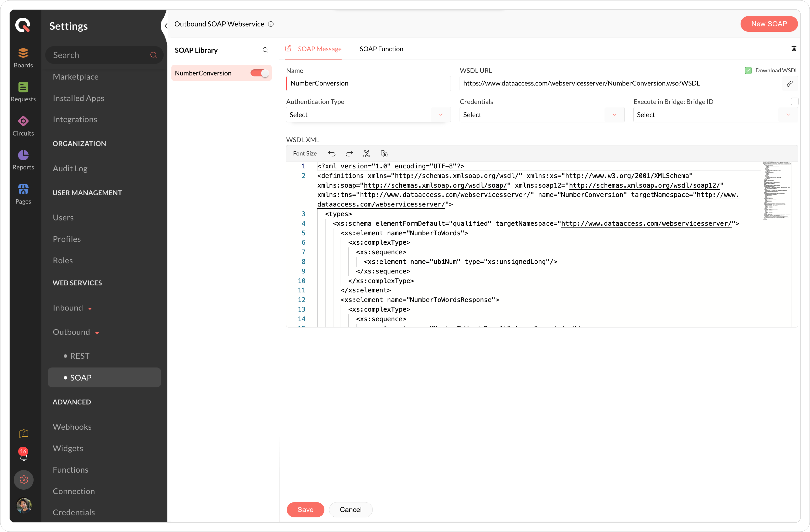The image size is (810, 532).
Task: Select REST under Outbound
Action: click(80, 356)
